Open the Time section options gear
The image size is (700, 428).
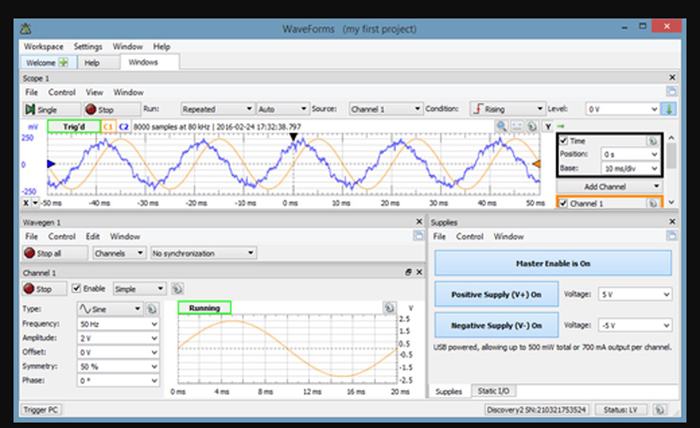click(653, 141)
